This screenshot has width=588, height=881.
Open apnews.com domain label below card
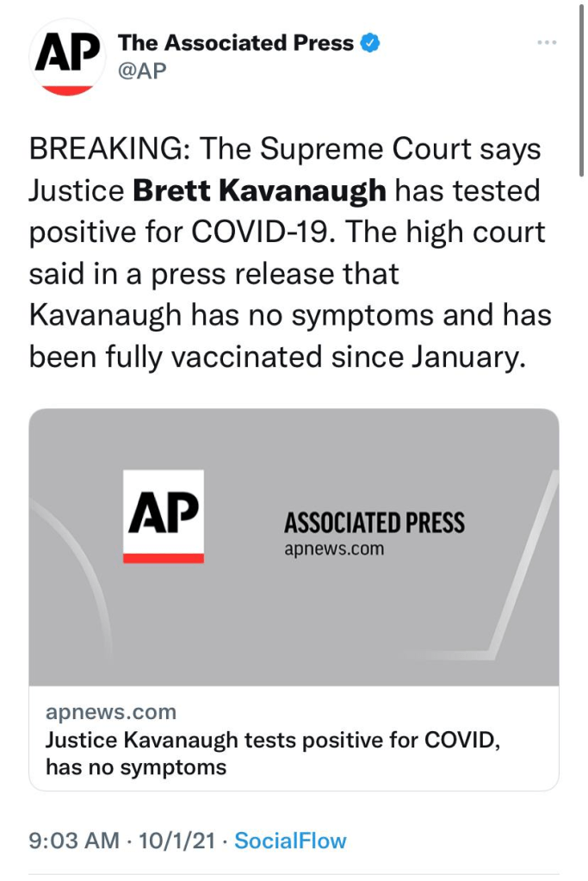pyautogui.click(x=110, y=712)
